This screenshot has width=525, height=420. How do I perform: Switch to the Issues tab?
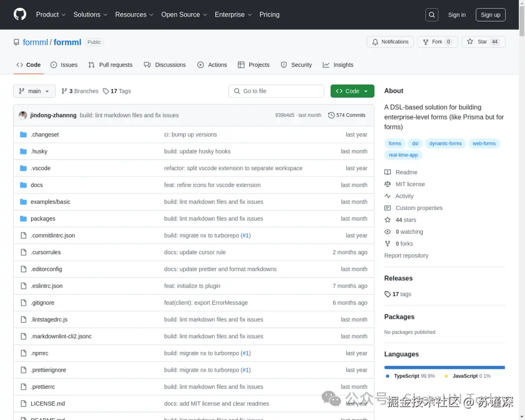[64, 65]
